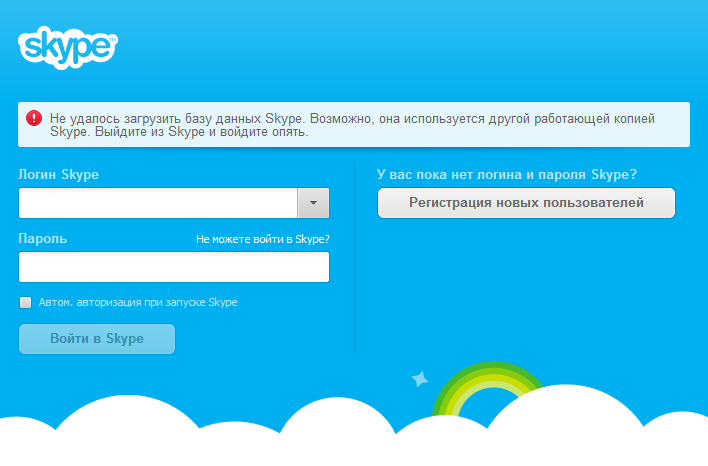
Task: Enable Автом. авторизация при запуске Skype checkbox
Action: pos(26,302)
